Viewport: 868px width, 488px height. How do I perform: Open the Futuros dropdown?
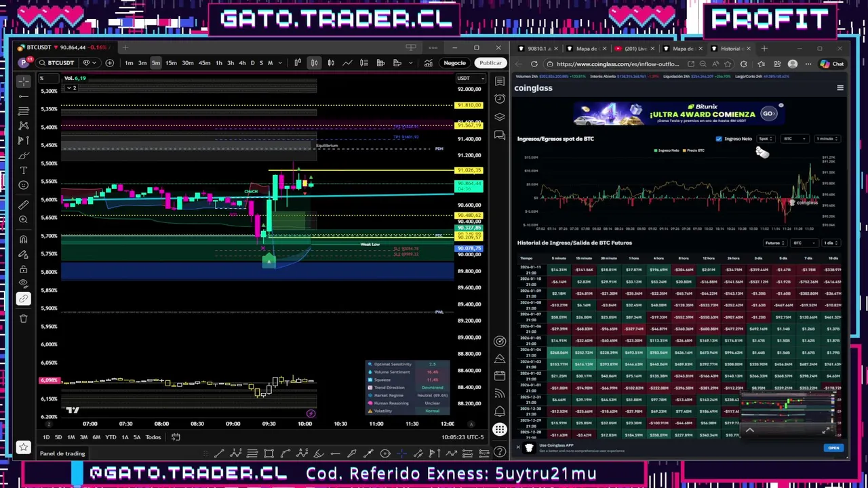click(774, 243)
